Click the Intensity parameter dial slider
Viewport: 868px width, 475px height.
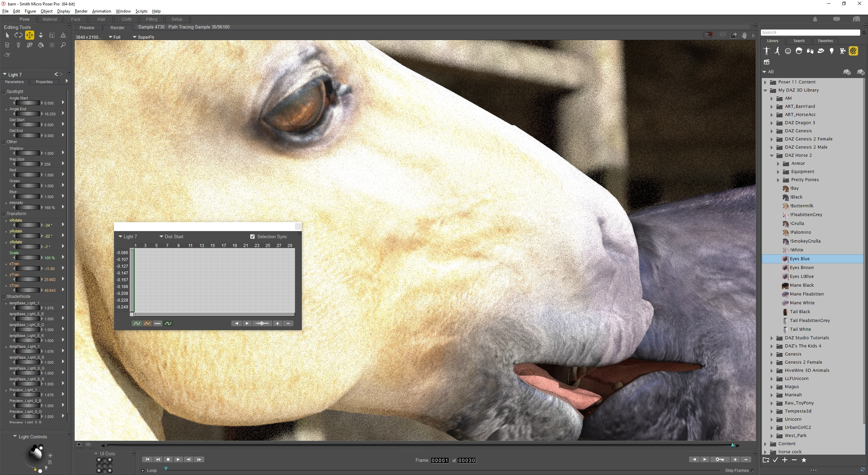[x=28, y=207]
